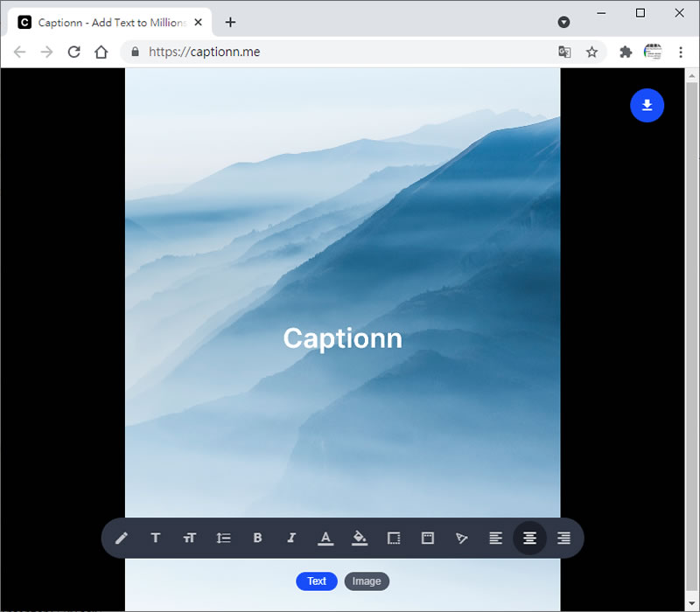Go to the browser home page
Screen dimensions: 700x612
[x=101, y=52]
